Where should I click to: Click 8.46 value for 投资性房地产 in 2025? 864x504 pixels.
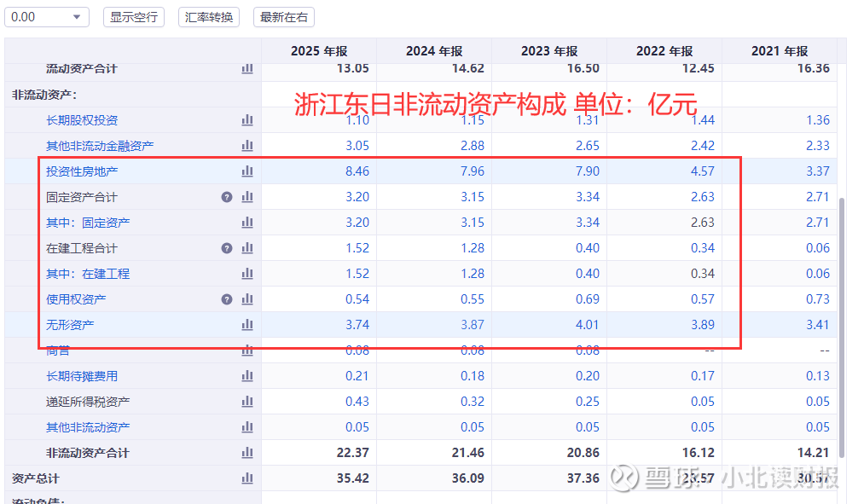(357, 171)
